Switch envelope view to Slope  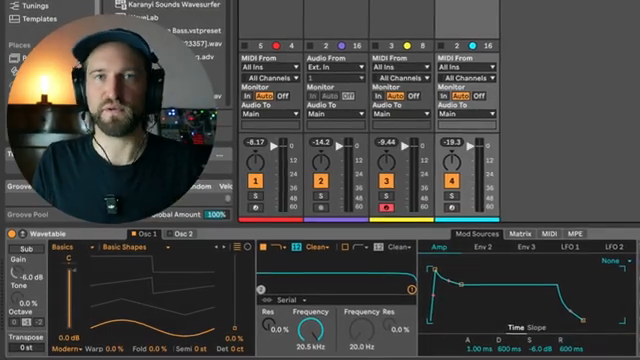pyautogui.click(x=536, y=328)
